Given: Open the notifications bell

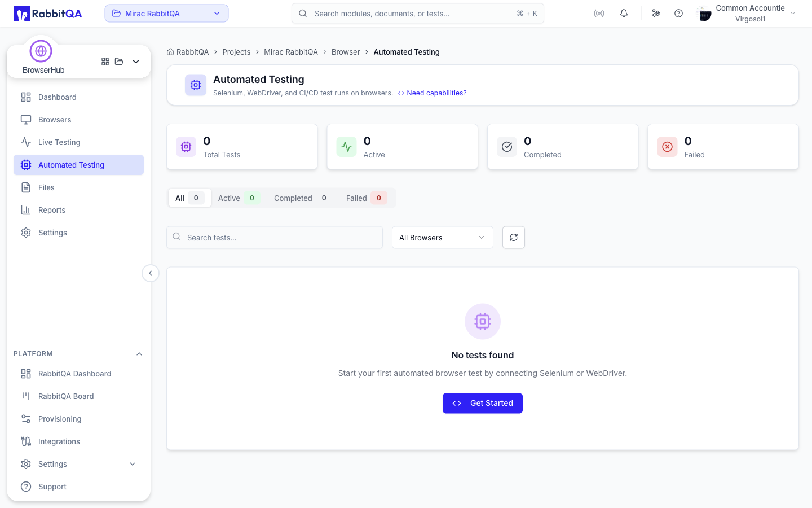Looking at the screenshot, I should click(624, 14).
